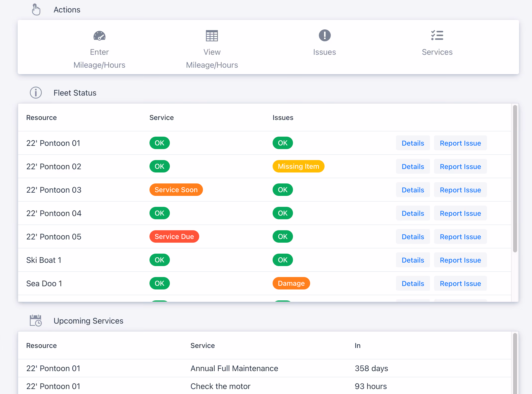The height and width of the screenshot is (394, 532).
Task: Click the Fleet Status table scrollbar
Action: tap(515, 179)
